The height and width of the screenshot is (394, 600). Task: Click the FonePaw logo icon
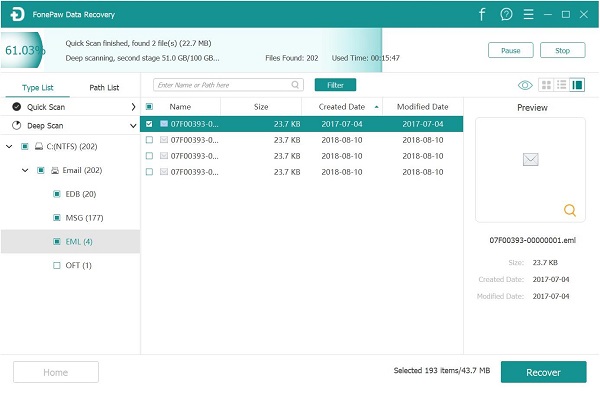17,15
